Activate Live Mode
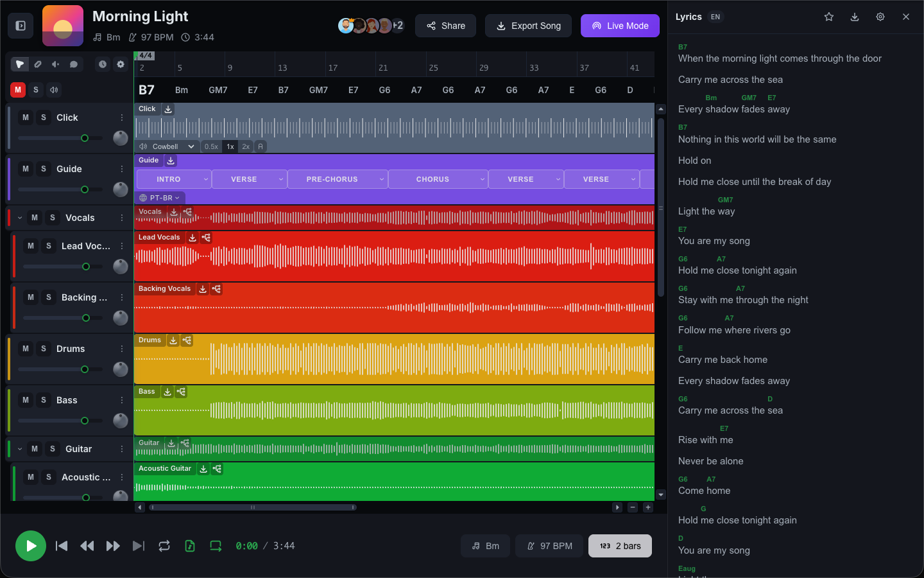Screen dimensions: 924x578 [x=620, y=26]
